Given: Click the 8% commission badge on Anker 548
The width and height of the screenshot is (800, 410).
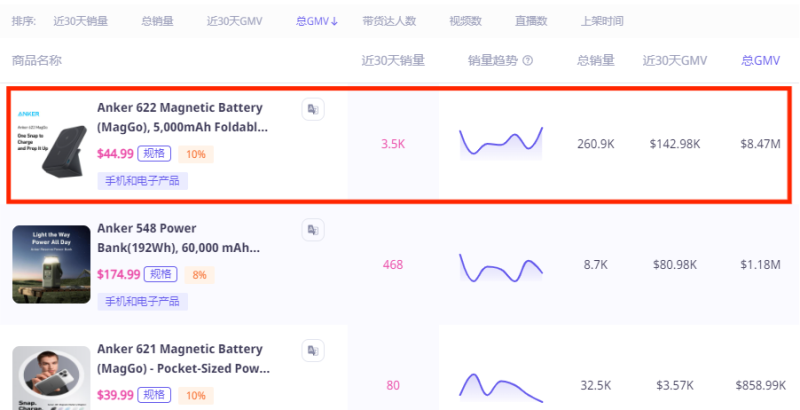Looking at the screenshot, I should click(198, 275).
